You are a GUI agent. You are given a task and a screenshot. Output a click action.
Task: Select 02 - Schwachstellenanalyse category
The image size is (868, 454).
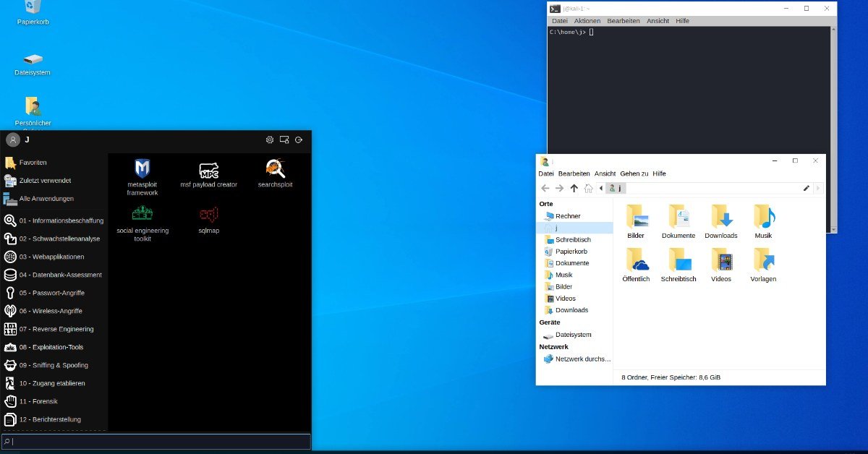coord(54,239)
